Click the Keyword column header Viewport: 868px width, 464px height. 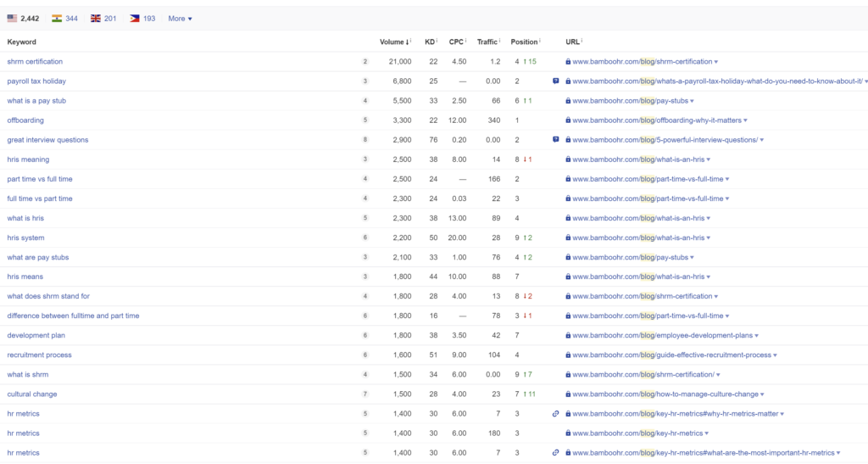coord(21,42)
